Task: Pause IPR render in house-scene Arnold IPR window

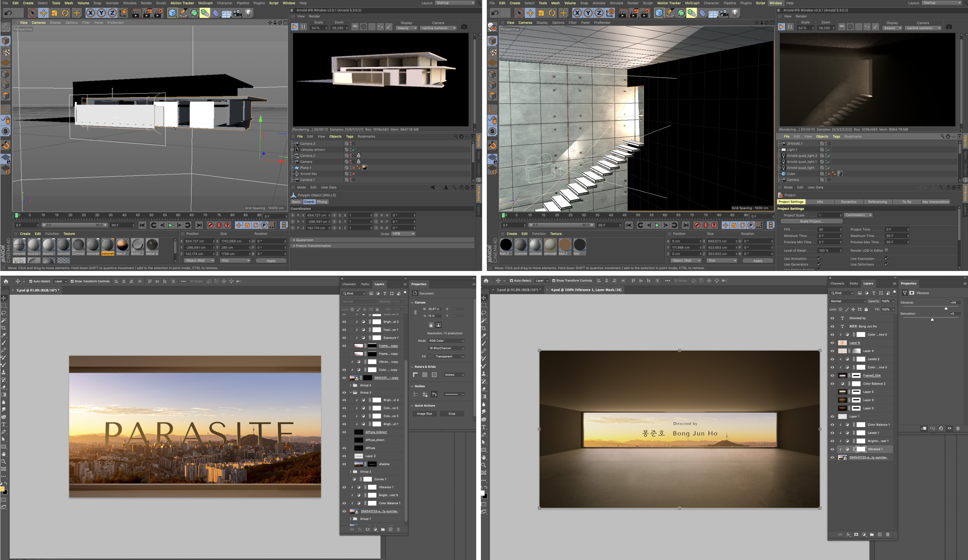Action: coord(303,27)
